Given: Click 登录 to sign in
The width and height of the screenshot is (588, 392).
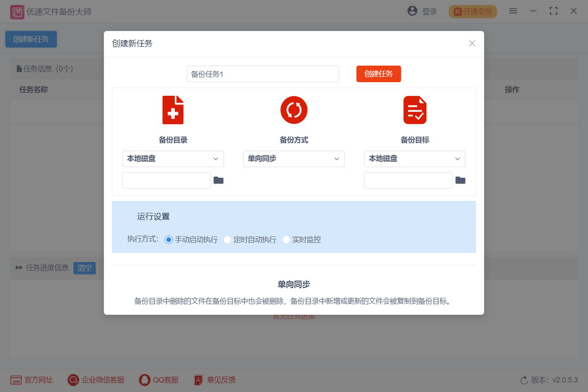Looking at the screenshot, I should click(x=422, y=10).
